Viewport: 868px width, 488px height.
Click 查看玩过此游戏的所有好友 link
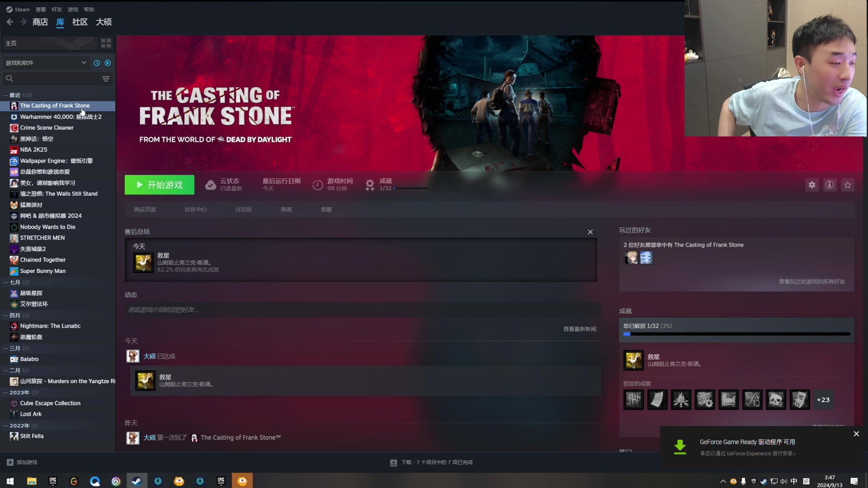(x=811, y=282)
